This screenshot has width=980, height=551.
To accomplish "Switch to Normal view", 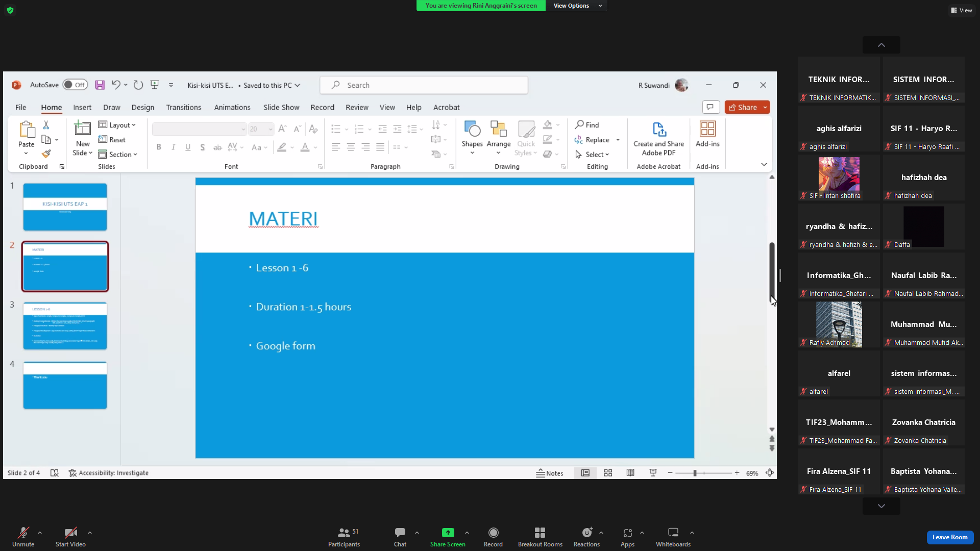I will click(x=585, y=473).
